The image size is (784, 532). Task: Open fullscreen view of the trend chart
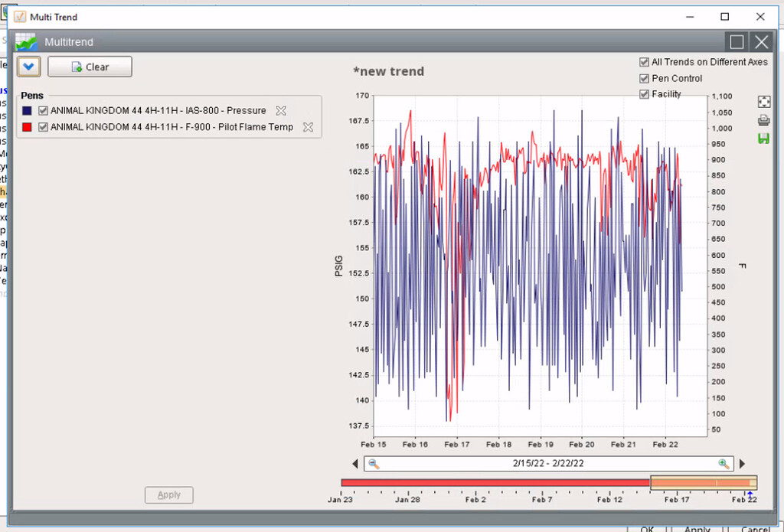point(763,100)
